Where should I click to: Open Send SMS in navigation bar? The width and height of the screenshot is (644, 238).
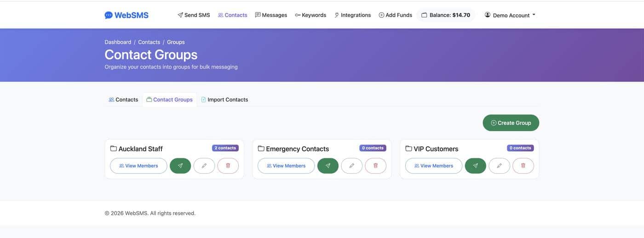coord(194,15)
